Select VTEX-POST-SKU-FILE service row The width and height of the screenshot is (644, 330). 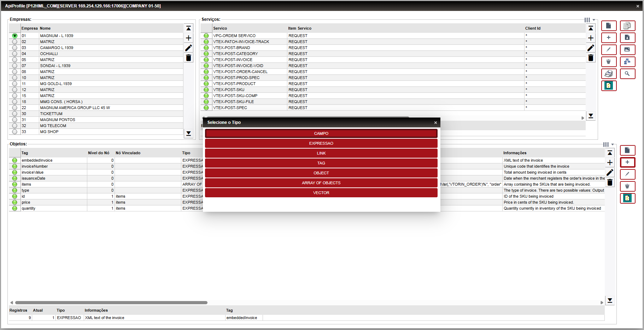click(393, 102)
